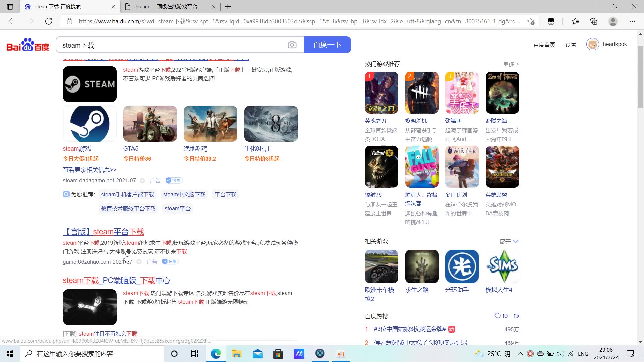Open the Collections icon in toolbar
Image resolution: width=644 pixels, height=362 pixels.
pyautogui.click(x=594, y=21)
